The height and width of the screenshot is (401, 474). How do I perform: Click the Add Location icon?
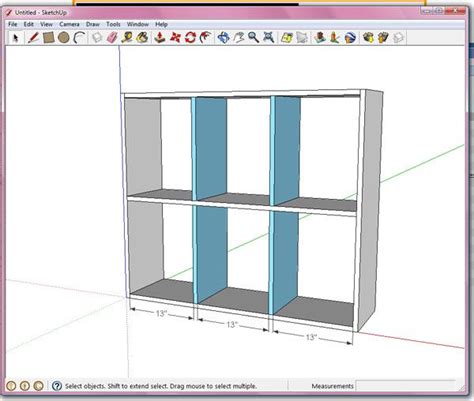coord(286,38)
